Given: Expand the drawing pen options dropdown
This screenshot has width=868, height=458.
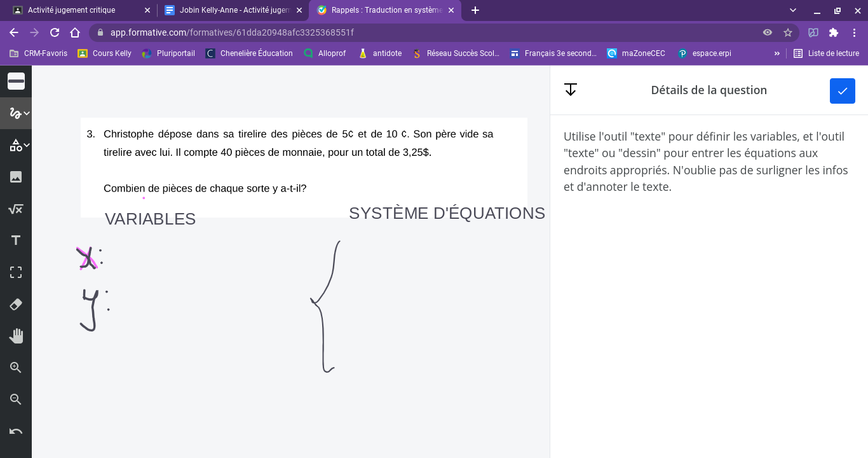Looking at the screenshot, I should (x=27, y=113).
